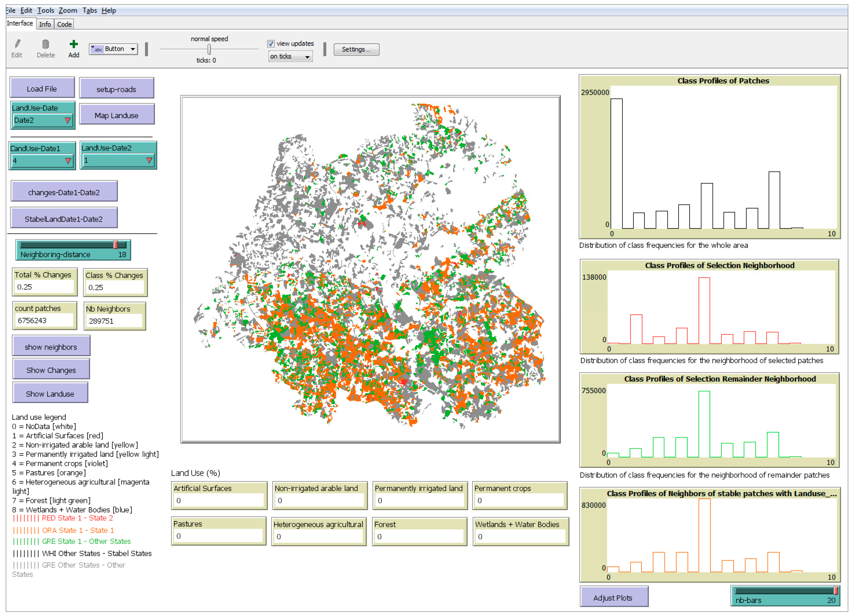Toggle the view updates checkbox

pyautogui.click(x=271, y=44)
